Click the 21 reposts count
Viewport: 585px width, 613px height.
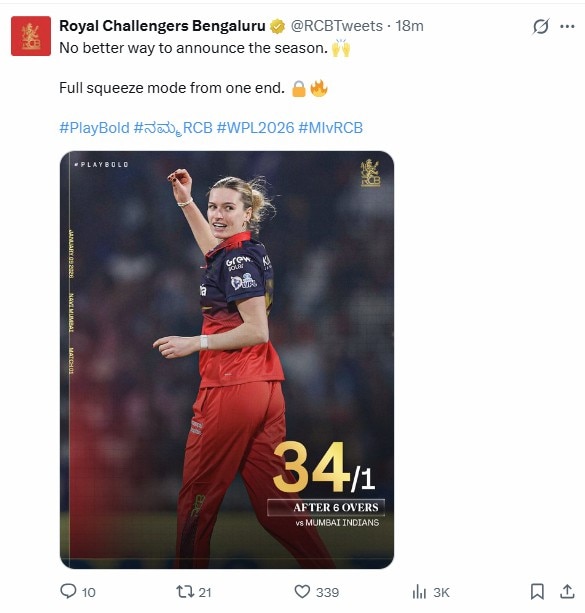tap(205, 592)
